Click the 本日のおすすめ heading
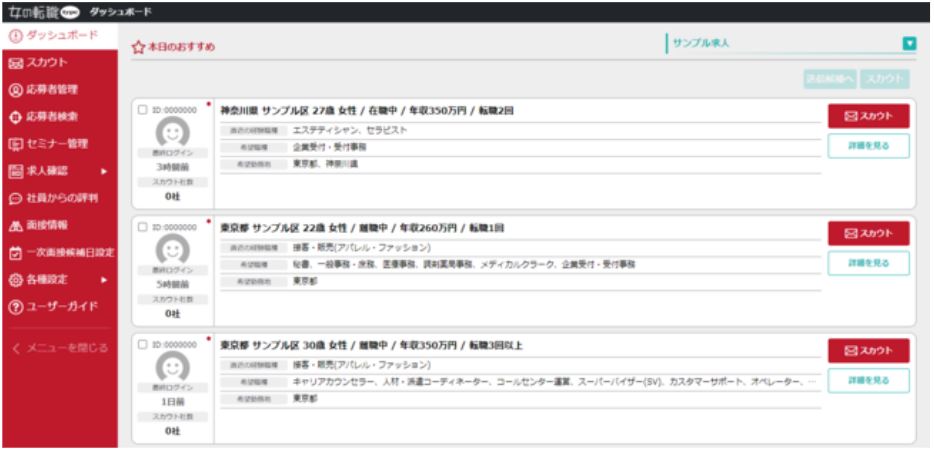934x452 pixels. click(x=182, y=47)
